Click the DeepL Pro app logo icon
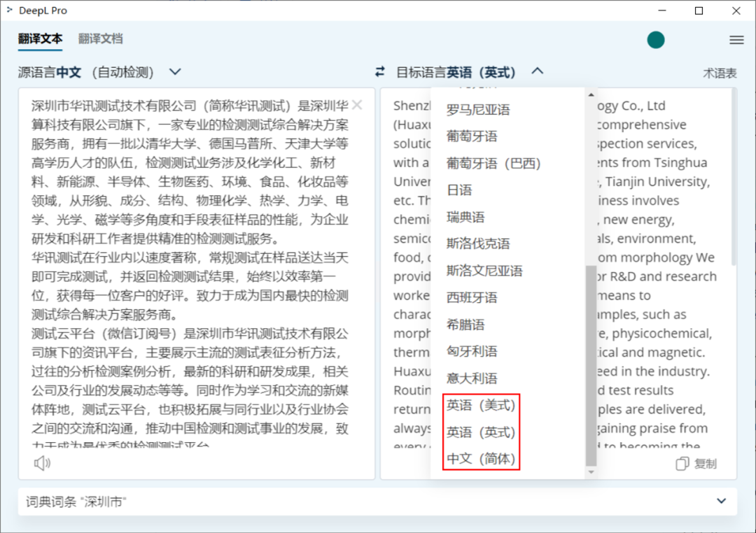 (9, 10)
